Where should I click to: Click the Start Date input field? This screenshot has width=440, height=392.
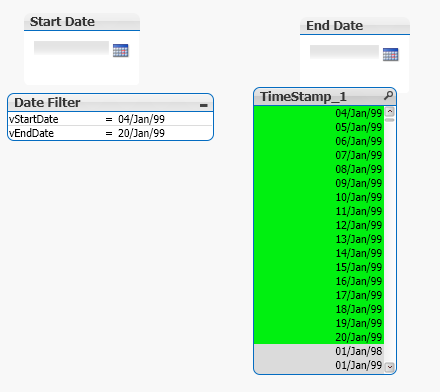tap(71, 48)
